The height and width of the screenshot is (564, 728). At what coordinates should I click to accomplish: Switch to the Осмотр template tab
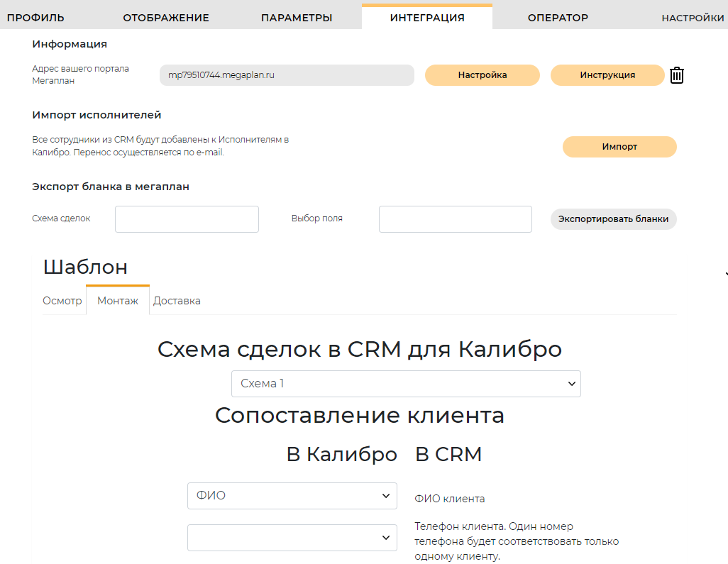[x=62, y=301]
